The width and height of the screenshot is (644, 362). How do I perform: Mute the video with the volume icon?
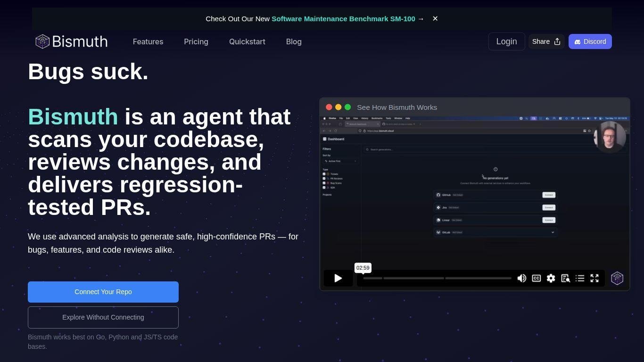pos(521,278)
